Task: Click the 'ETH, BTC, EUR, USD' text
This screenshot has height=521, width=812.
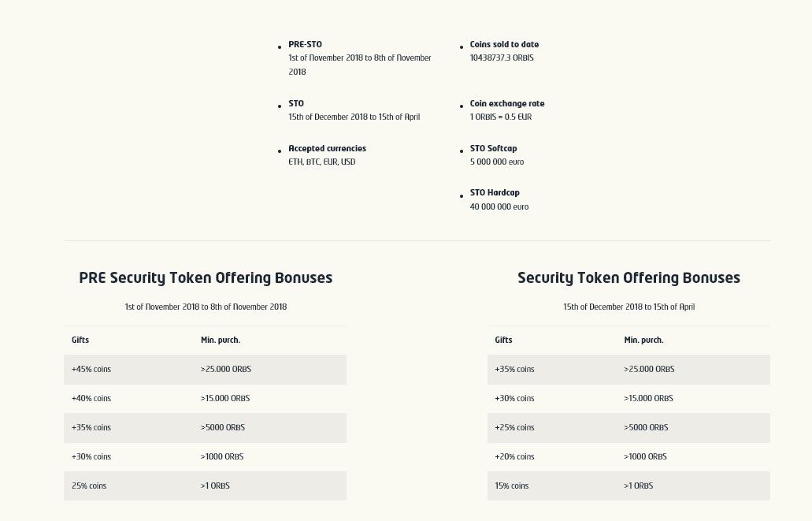Action: tap(321, 162)
